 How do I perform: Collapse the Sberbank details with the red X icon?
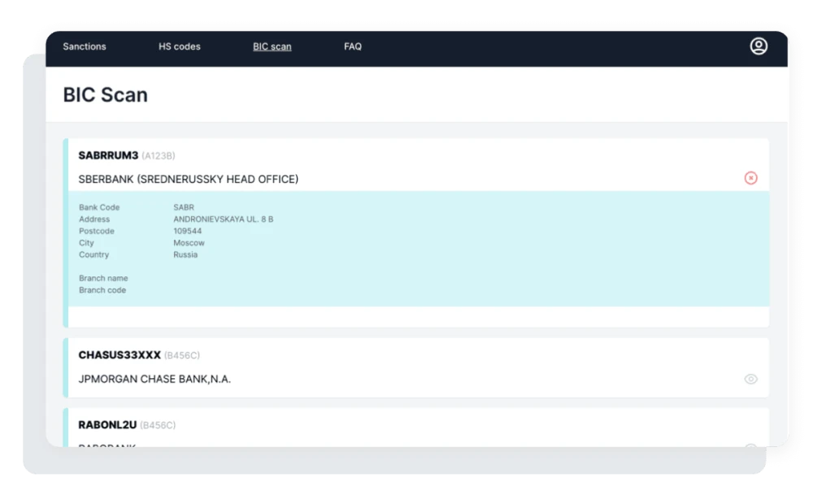(750, 178)
